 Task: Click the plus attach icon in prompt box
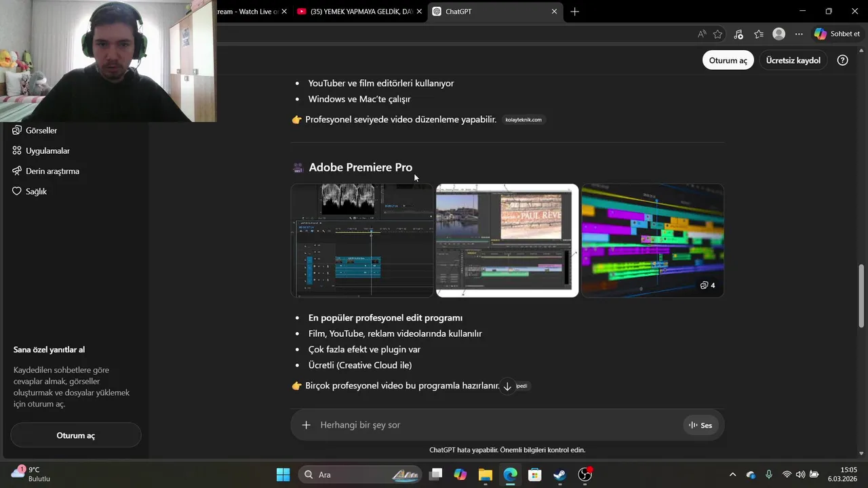pos(307,425)
